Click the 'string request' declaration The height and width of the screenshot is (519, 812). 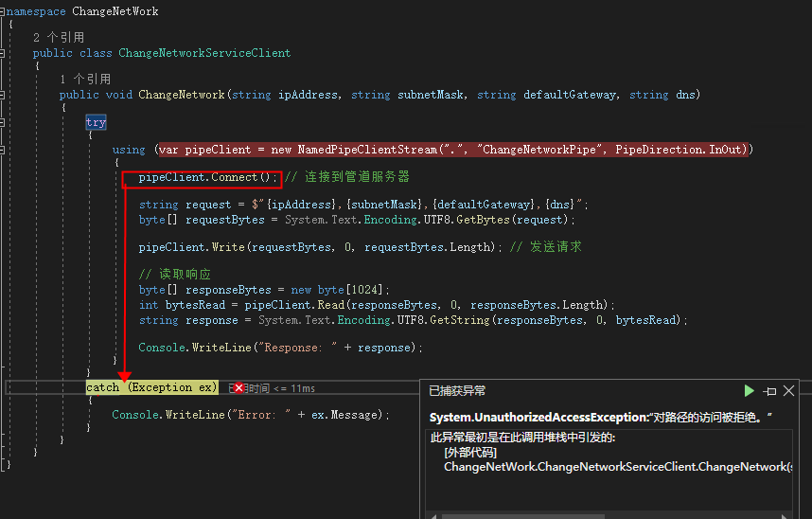pos(185,205)
